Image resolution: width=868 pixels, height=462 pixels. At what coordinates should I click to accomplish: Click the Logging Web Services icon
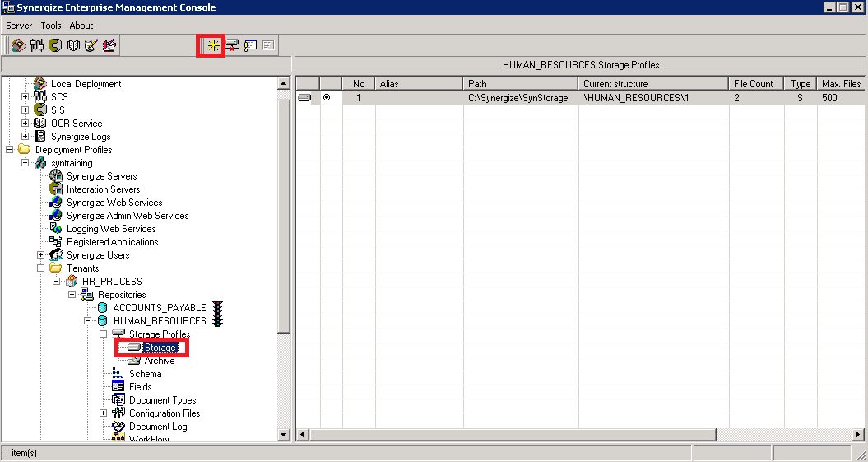coord(56,229)
